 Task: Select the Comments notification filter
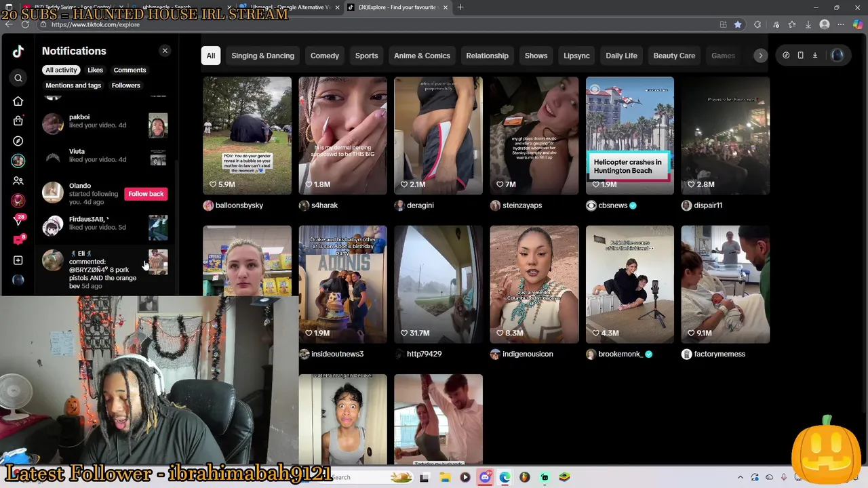[130, 70]
